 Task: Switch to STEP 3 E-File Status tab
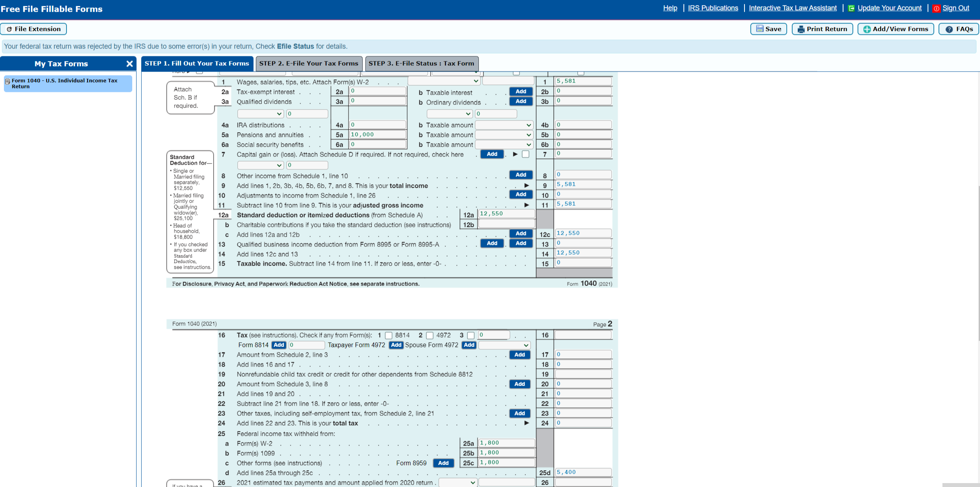pos(421,63)
